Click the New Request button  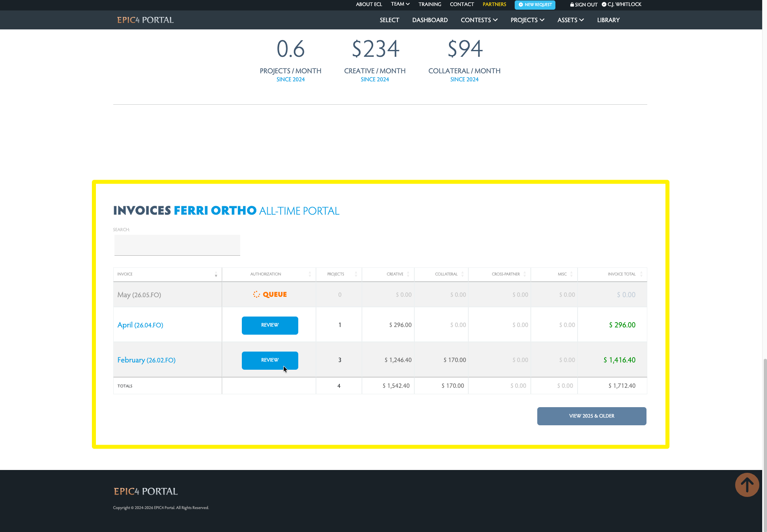(x=535, y=5)
